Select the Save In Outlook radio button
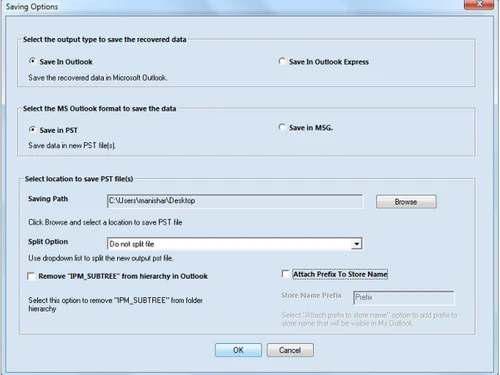The height and width of the screenshot is (375, 500). click(x=32, y=61)
